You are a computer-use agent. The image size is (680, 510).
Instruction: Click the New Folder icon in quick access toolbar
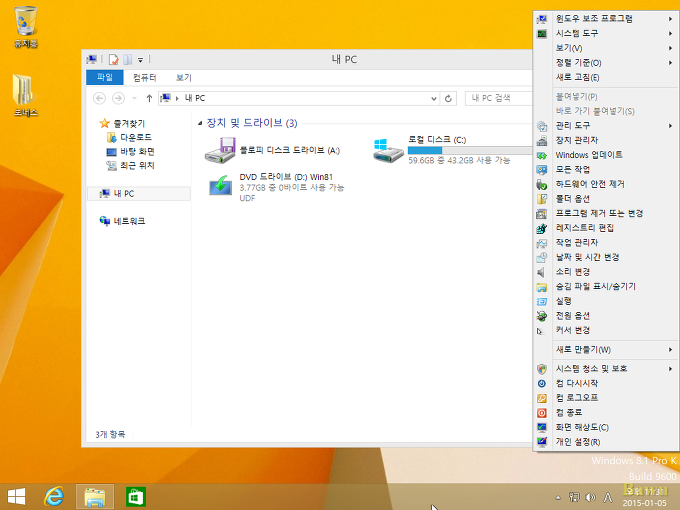(128, 59)
